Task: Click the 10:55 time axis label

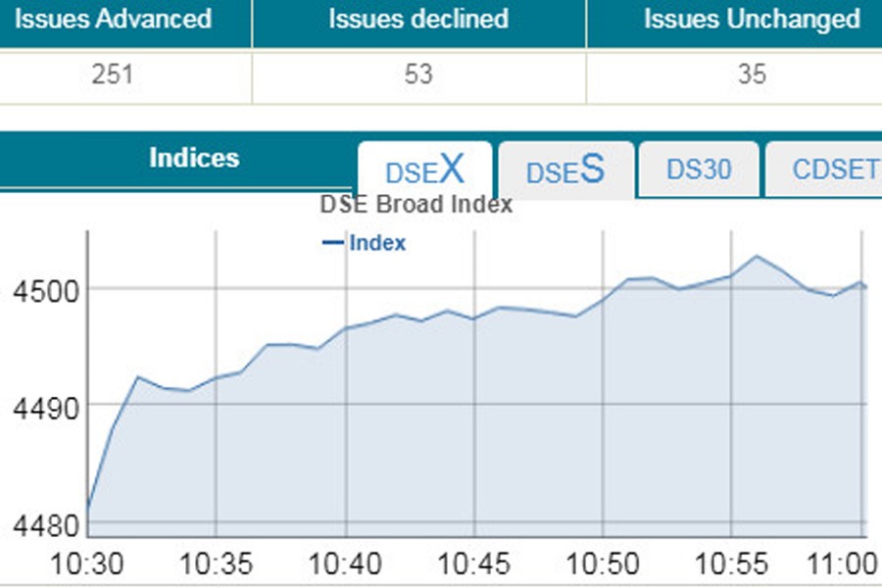Action: tap(731, 564)
